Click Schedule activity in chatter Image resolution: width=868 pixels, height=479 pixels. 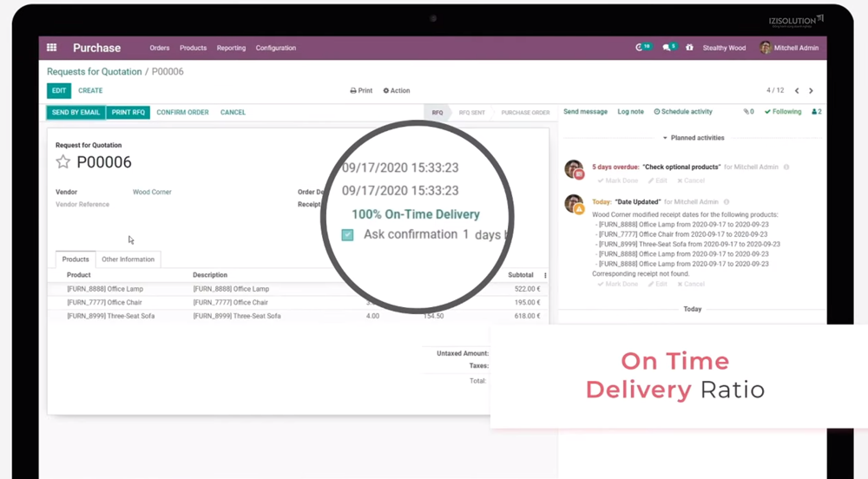[683, 112]
